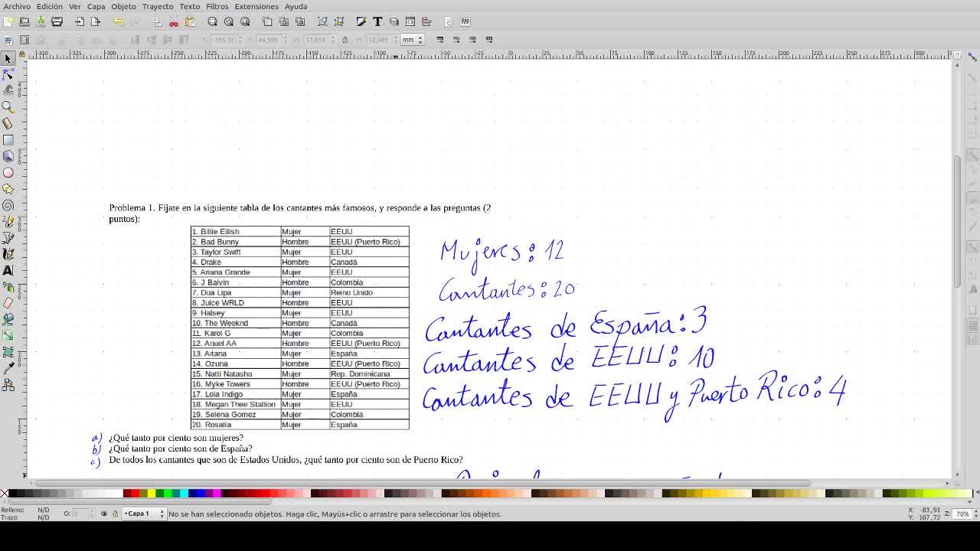Toggle scaling stroke width with objects
This screenshot has width=980, height=551.
click(440, 40)
